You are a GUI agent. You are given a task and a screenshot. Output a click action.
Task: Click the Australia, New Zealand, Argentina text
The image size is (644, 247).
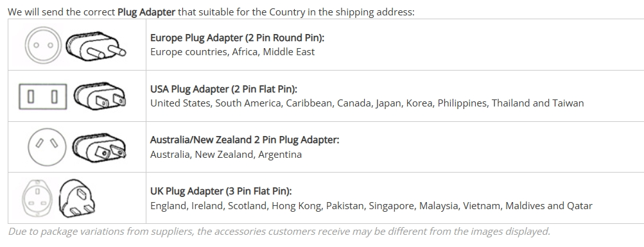coord(226,155)
